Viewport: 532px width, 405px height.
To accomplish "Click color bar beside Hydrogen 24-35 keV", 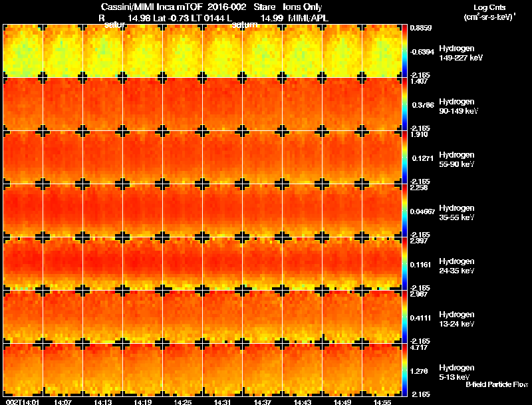I will [x=404, y=263].
